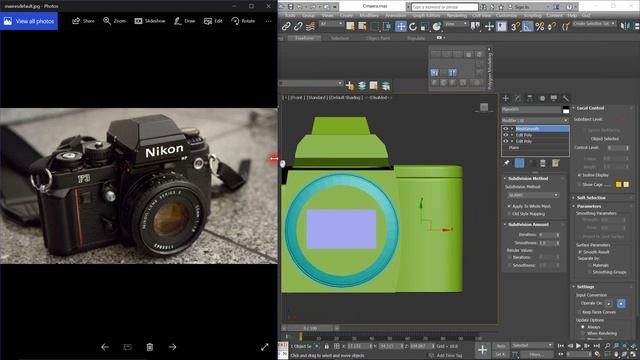
Task: Toggle Rectangular Selection Region icon
Action: (375, 27)
